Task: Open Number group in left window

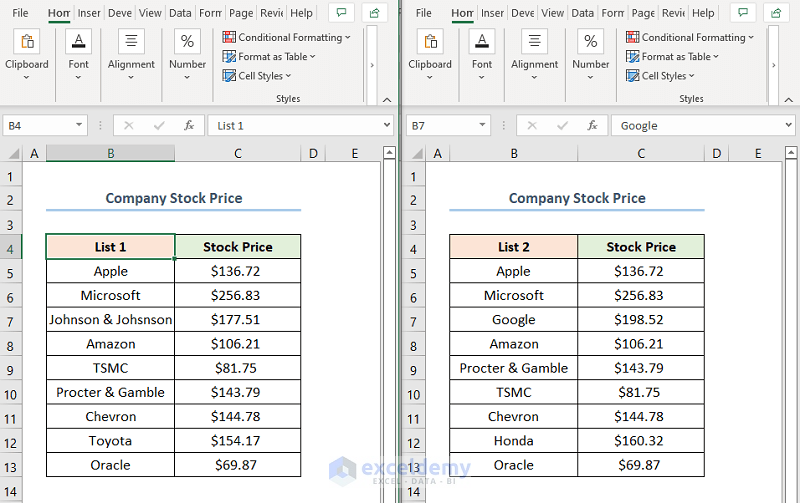Action: click(187, 56)
